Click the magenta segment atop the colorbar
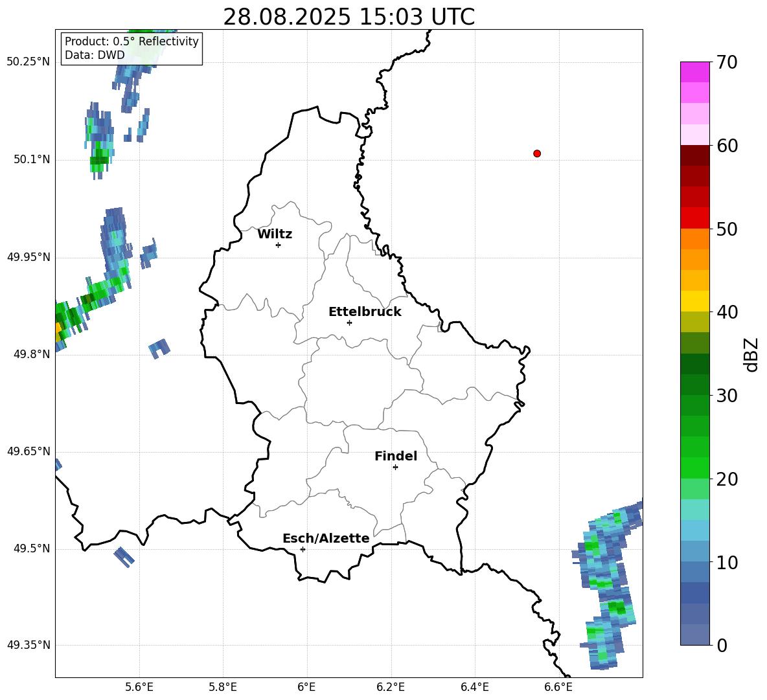767x700 pixels. click(x=694, y=73)
